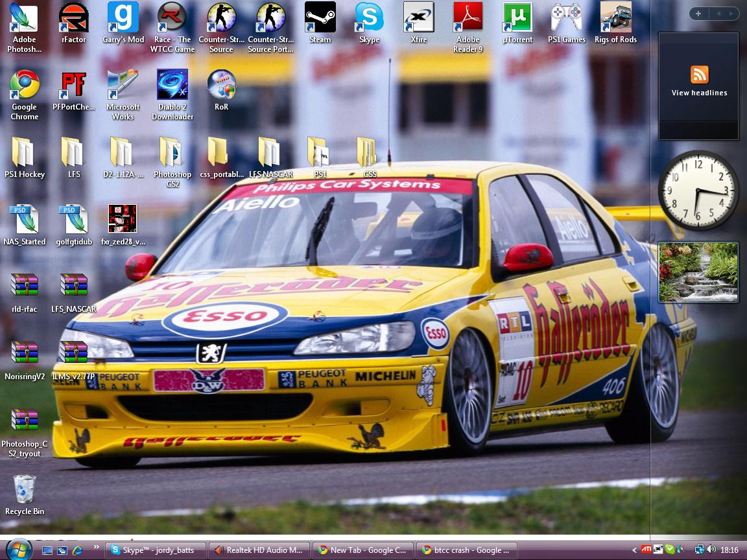This screenshot has width=747, height=560.
Task: Select the PFPortChecker desktop icon
Action: (74, 90)
